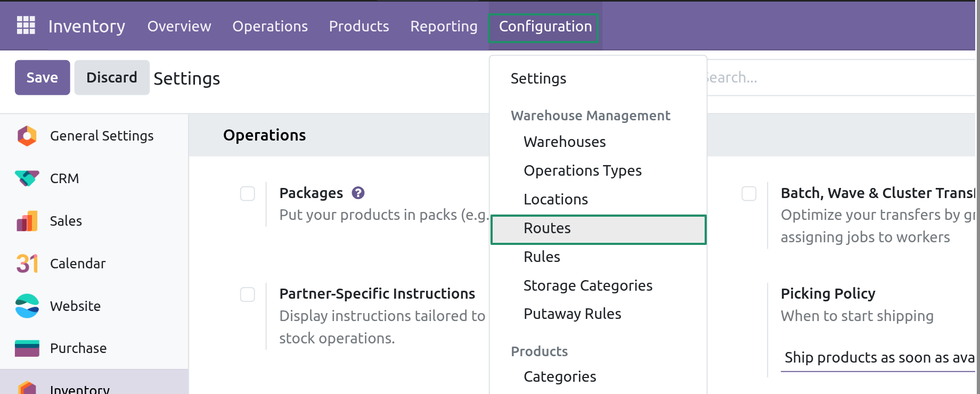
Task: Open the apps grid menu icon
Action: point(26,26)
